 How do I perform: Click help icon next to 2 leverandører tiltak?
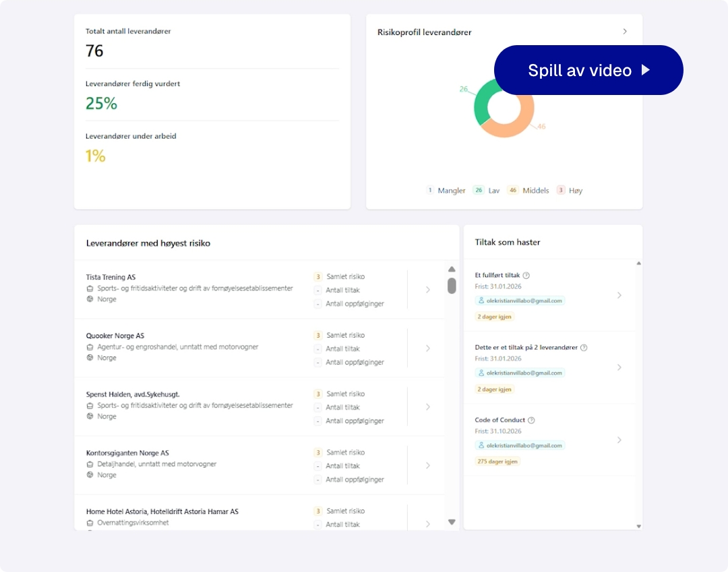tap(584, 348)
